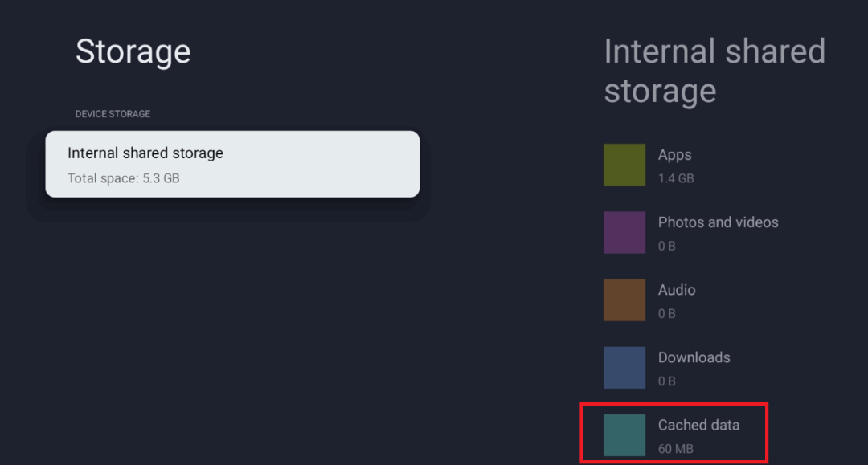
Task: Click the 0 B size under Photos and videos
Action: pyautogui.click(x=667, y=246)
